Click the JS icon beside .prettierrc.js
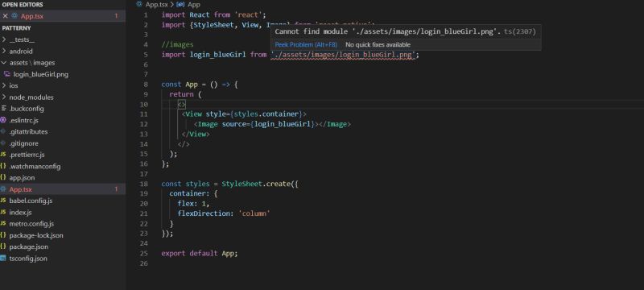 coord(3,155)
